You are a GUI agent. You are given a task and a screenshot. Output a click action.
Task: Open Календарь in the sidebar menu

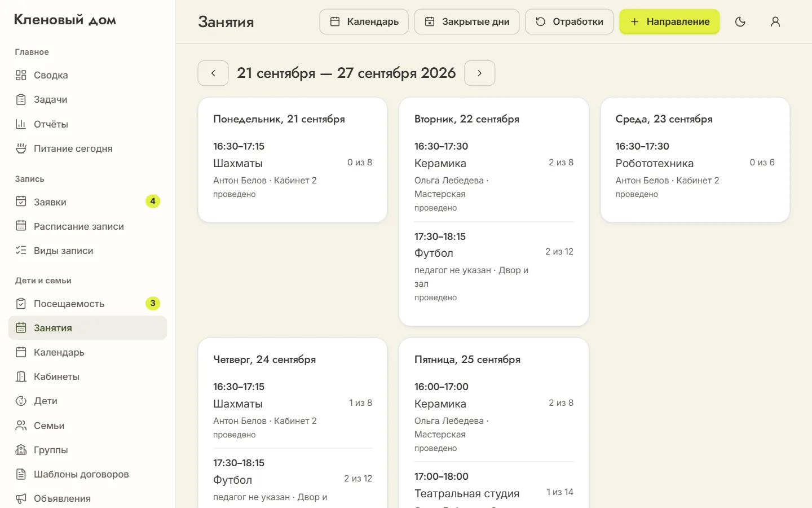tap(88, 352)
